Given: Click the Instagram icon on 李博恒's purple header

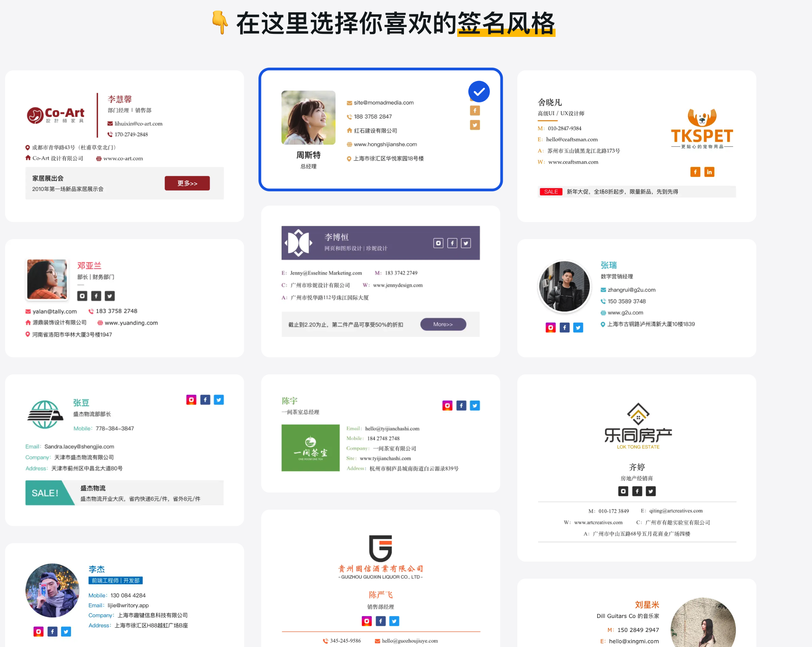Looking at the screenshot, I should (x=438, y=243).
